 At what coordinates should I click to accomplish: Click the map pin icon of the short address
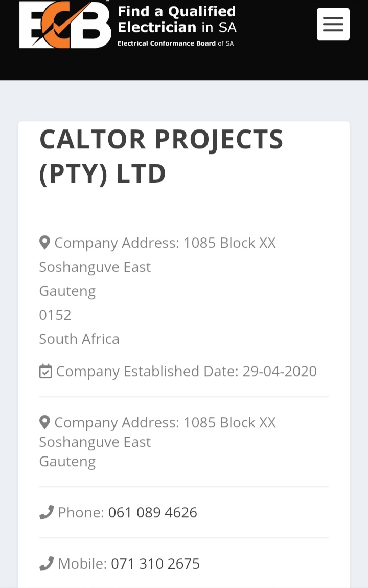tap(44, 422)
